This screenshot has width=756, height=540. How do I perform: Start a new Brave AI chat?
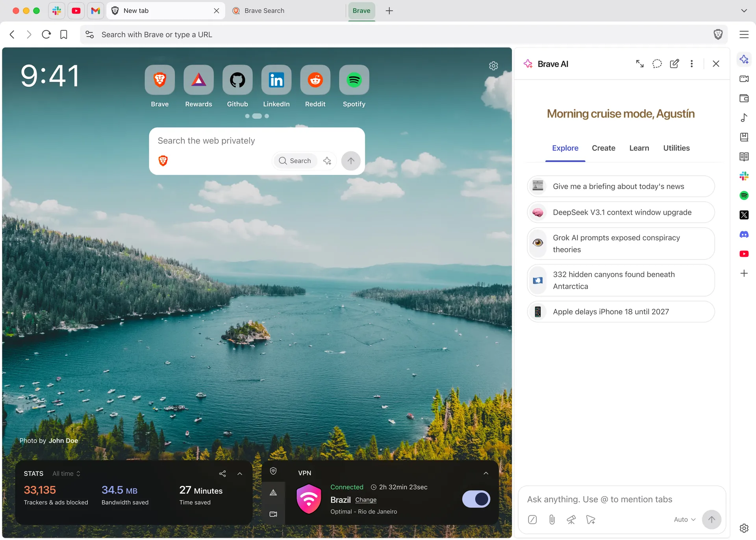pos(674,64)
